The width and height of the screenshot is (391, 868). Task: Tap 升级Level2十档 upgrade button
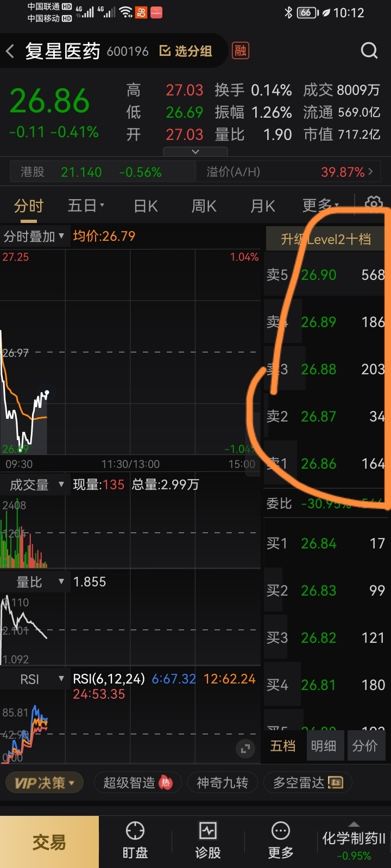(x=326, y=239)
